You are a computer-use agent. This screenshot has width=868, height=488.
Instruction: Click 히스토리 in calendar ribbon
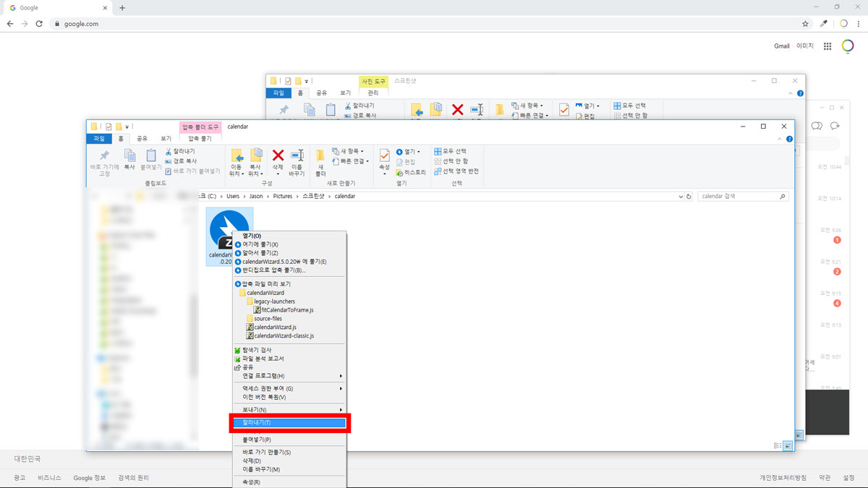click(410, 172)
